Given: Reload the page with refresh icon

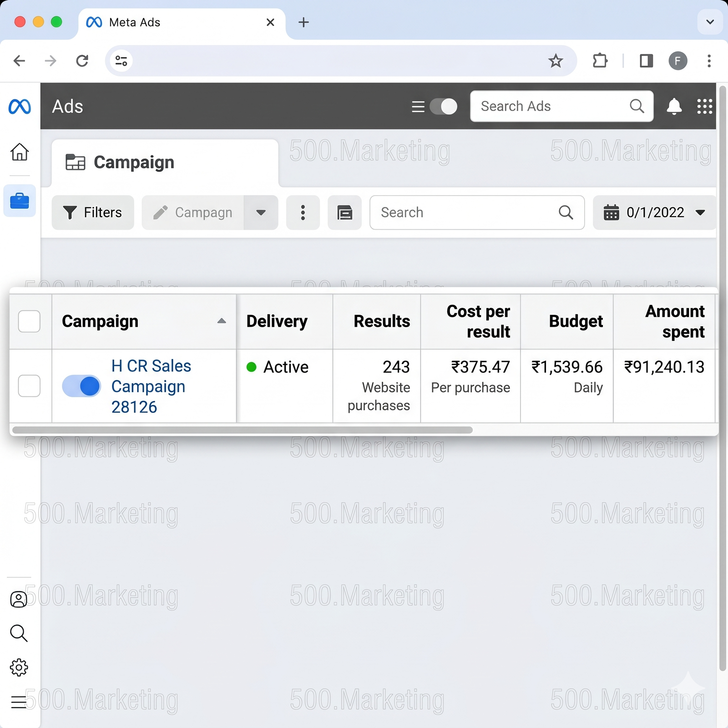Looking at the screenshot, I should tap(82, 61).
